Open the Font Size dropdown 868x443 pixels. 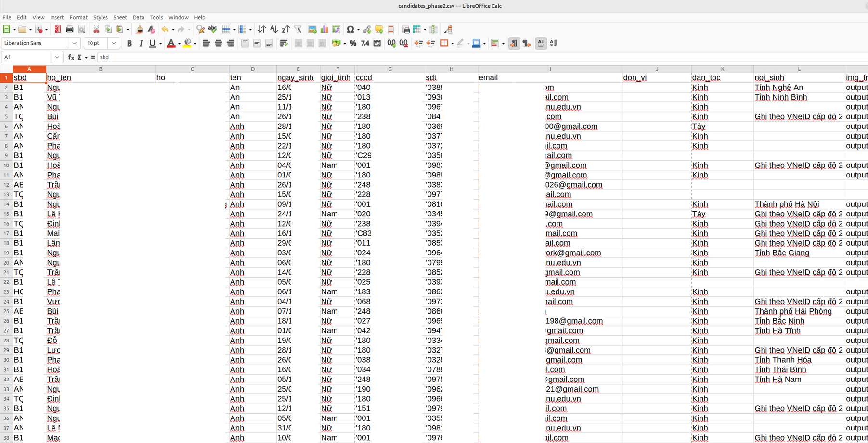click(x=114, y=43)
